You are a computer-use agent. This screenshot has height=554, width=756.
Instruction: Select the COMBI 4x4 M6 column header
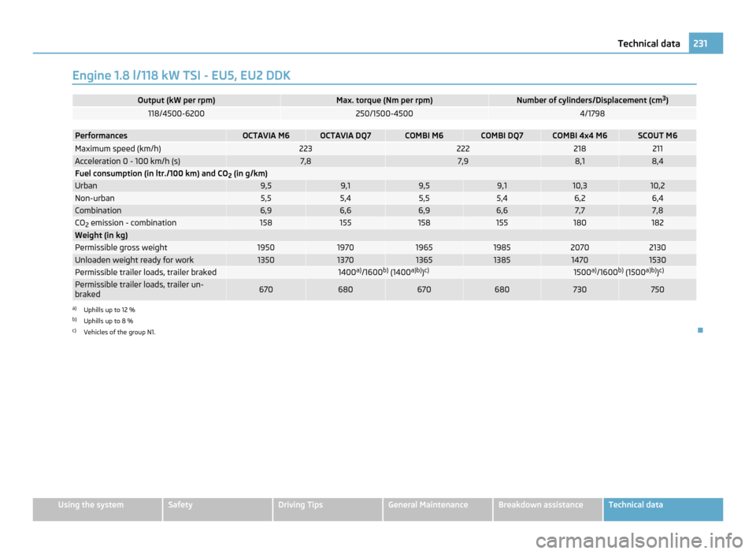(580, 136)
